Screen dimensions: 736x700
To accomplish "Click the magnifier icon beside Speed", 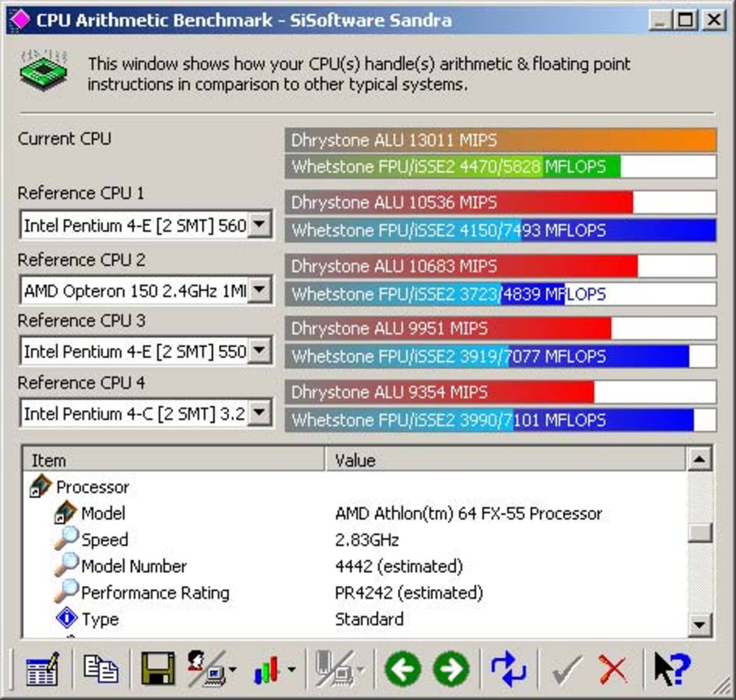I will pos(66,538).
